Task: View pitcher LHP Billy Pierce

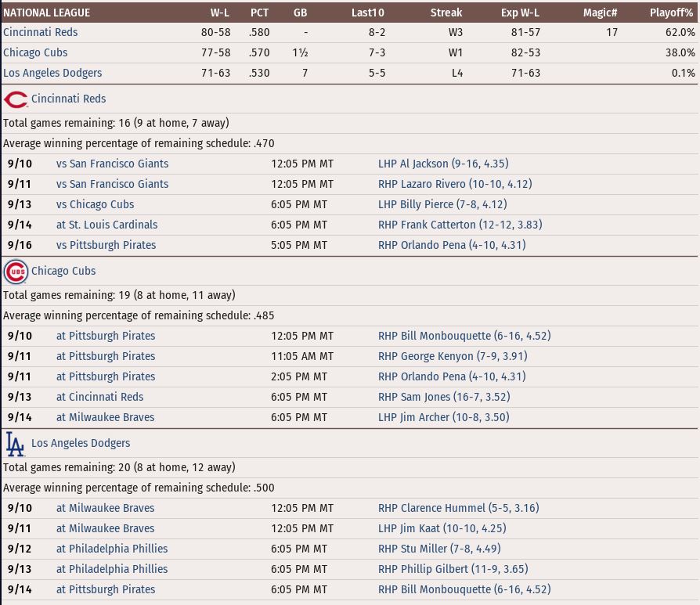Action: coord(442,204)
